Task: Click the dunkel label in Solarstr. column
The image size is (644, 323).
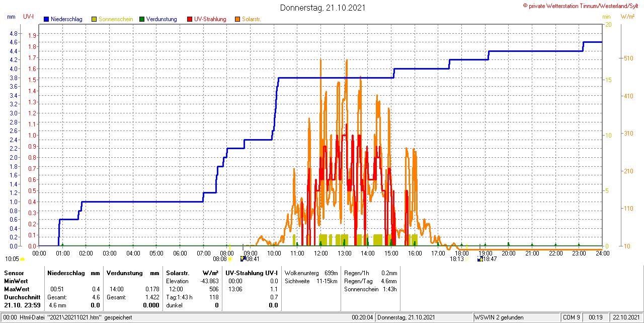Action: coord(174,305)
